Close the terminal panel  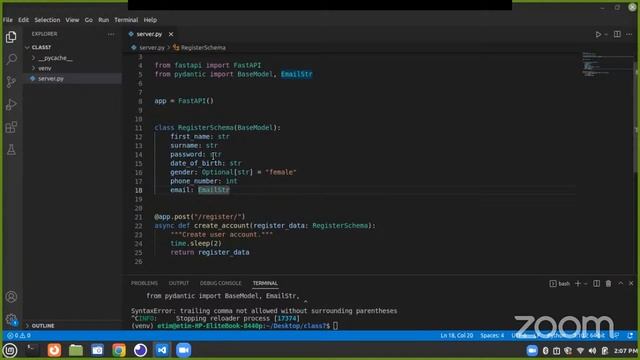(631, 283)
